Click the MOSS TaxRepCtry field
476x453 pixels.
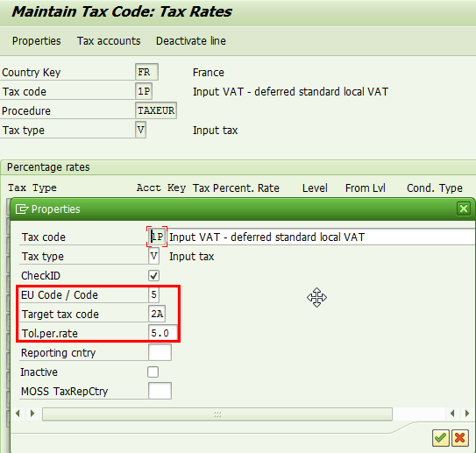(x=160, y=391)
